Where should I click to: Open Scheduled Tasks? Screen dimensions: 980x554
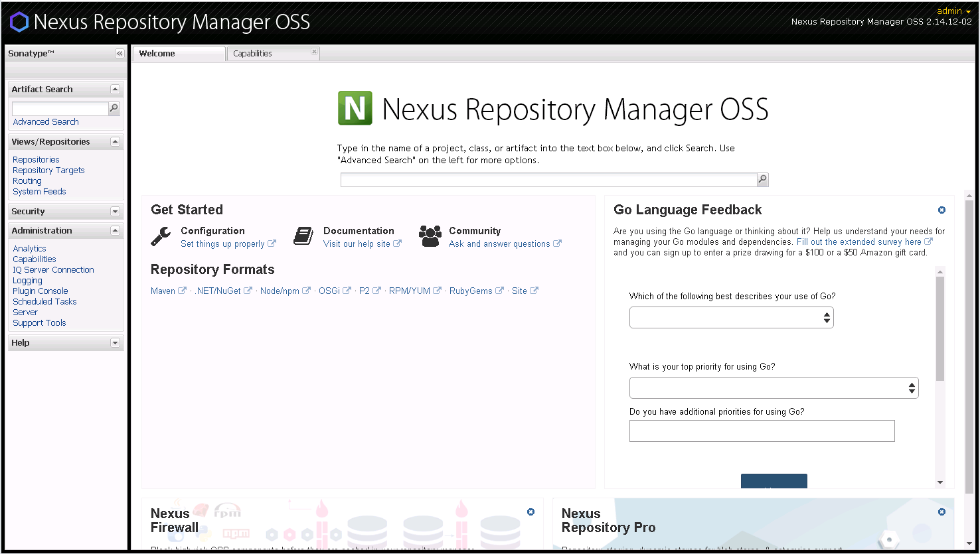(x=44, y=302)
